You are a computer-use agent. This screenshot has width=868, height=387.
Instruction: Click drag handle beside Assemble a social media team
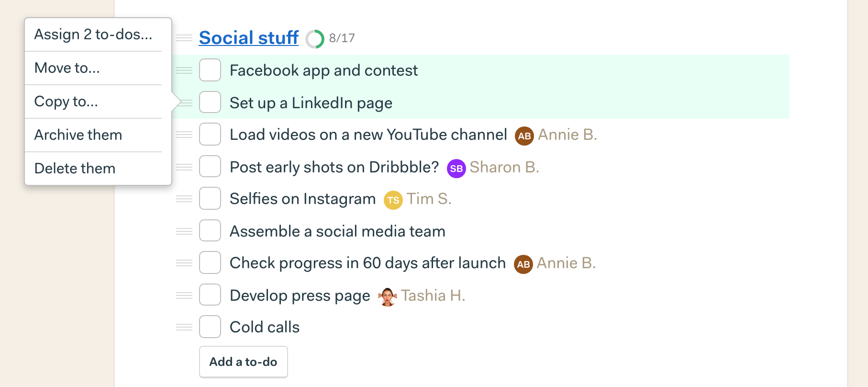click(x=184, y=231)
